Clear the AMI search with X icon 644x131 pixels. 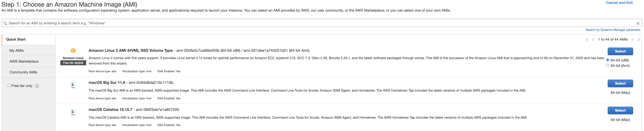[638, 23]
